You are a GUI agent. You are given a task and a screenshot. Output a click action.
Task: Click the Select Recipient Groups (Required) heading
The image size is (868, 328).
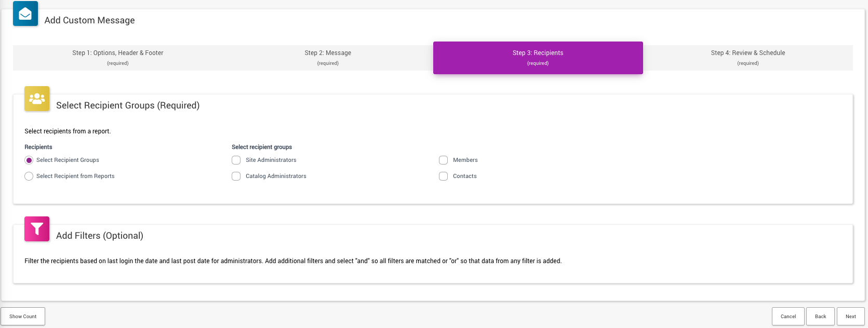(128, 105)
